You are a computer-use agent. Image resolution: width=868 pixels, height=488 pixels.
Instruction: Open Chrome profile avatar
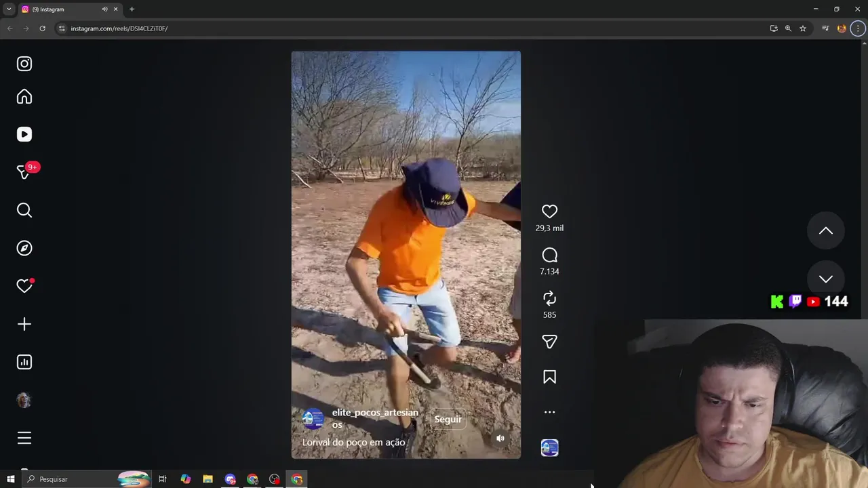point(842,28)
